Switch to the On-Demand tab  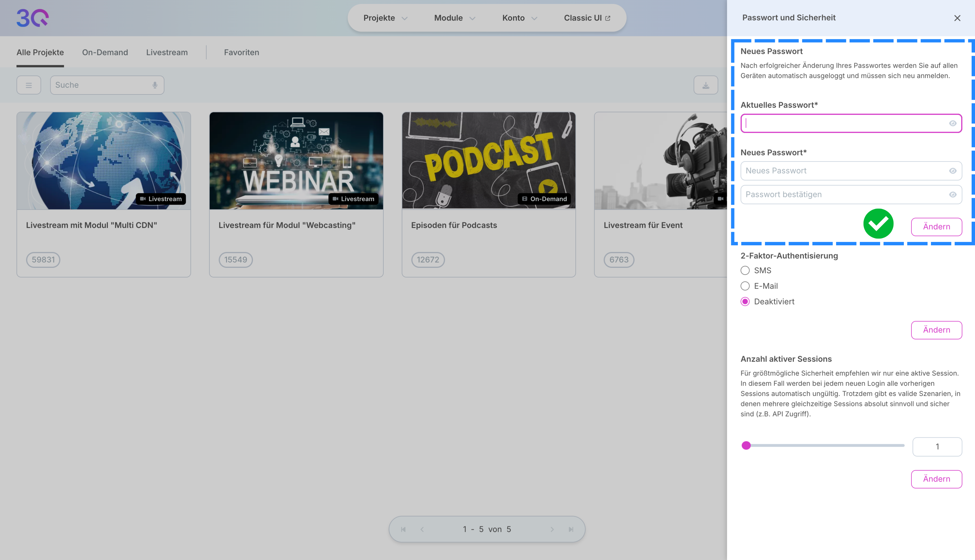pyautogui.click(x=105, y=52)
